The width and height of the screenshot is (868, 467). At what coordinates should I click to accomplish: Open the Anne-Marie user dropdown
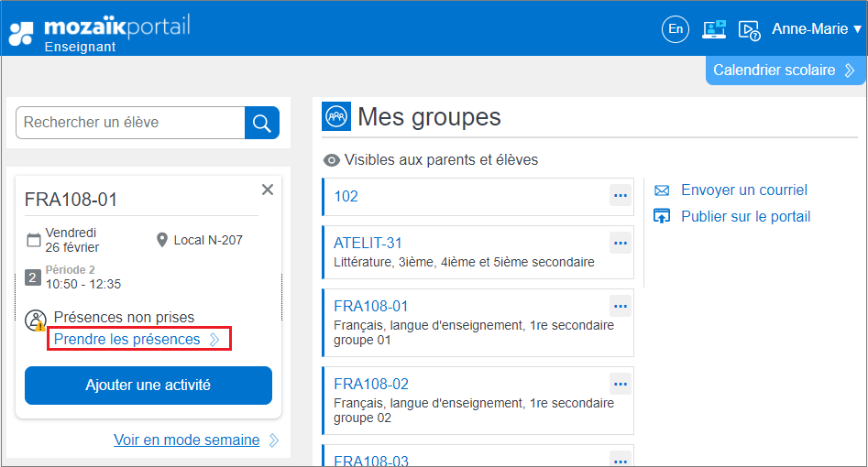tap(816, 29)
